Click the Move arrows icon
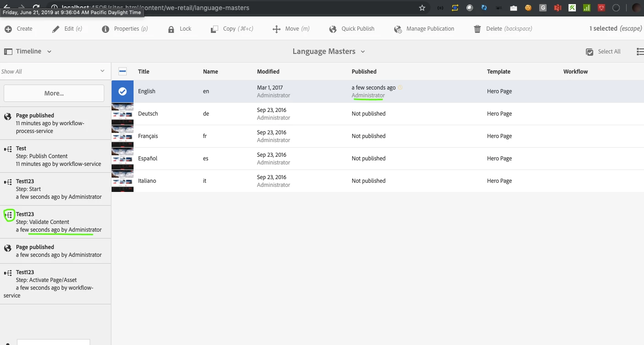 tap(276, 29)
